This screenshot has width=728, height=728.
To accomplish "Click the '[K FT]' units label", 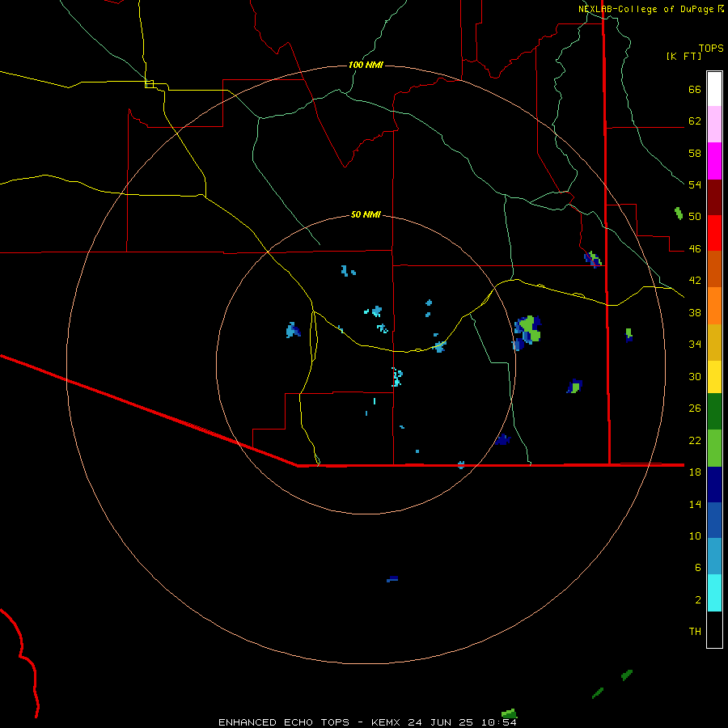I will click(684, 56).
